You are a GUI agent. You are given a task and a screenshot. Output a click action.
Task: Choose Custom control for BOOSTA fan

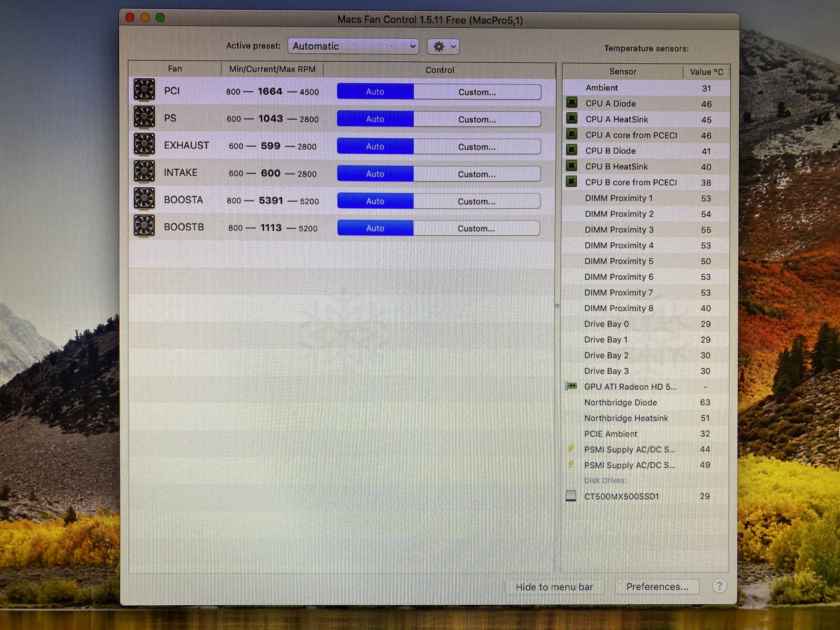coord(476,201)
